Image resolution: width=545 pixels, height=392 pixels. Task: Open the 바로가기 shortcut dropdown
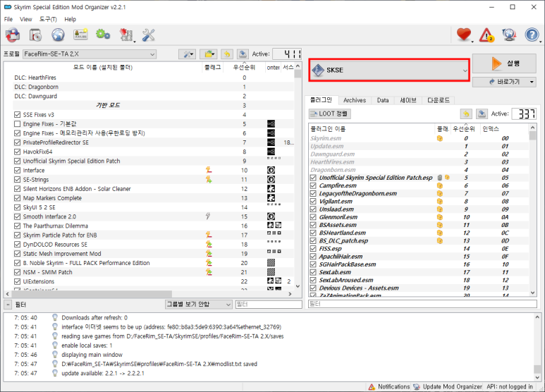[x=504, y=82]
